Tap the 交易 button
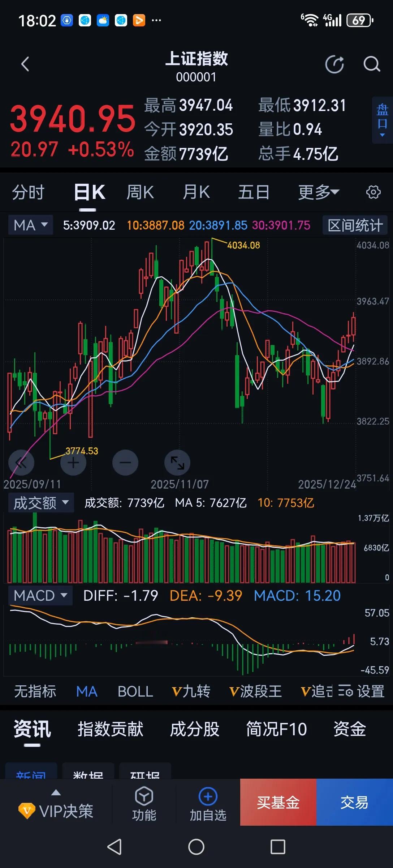 click(x=355, y=802)
